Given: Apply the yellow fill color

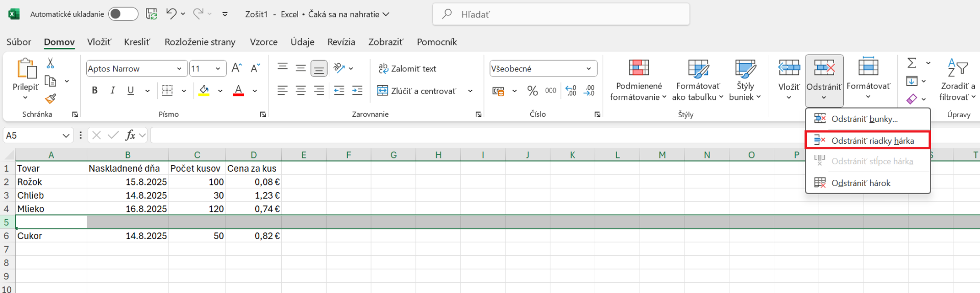Looking at the screenshot, I should [x=204, y=91].
